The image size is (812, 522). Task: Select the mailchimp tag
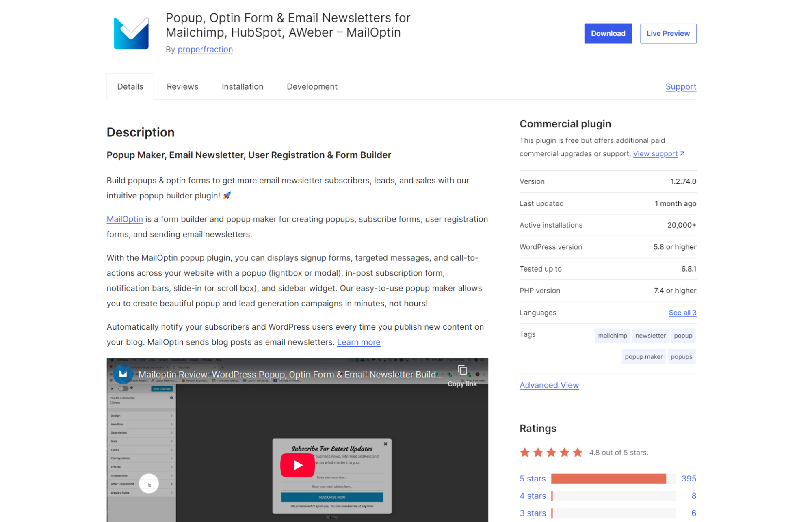[x=613, y=336]
